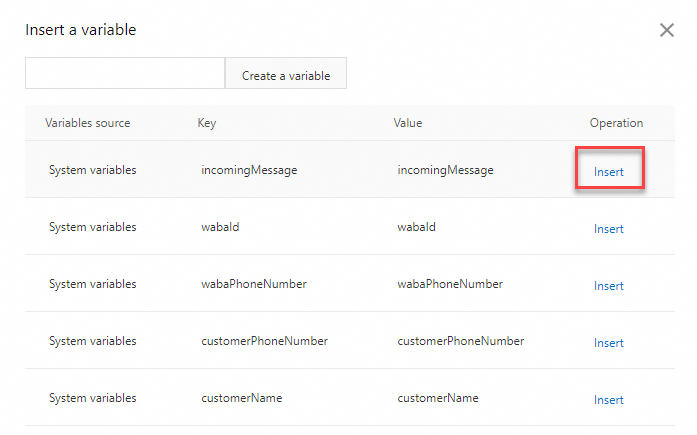Close the Insert a variable dialog

pyautogui.click(x=667, y=30)
